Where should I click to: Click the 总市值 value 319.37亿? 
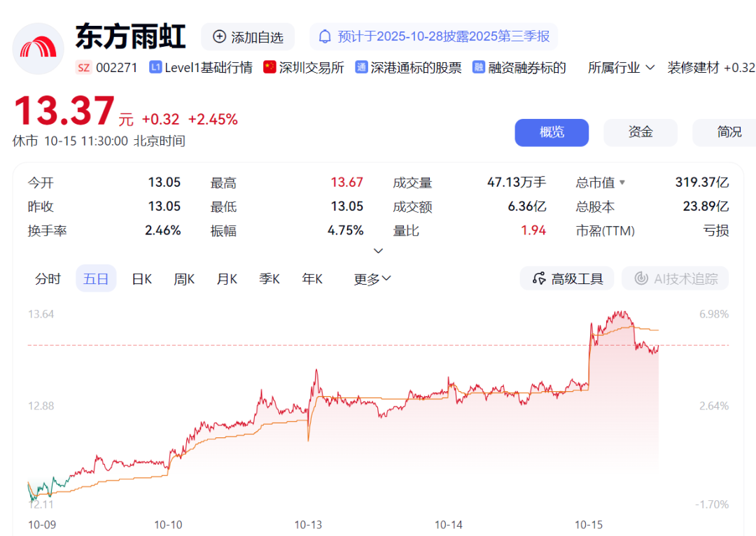point(702,182)
